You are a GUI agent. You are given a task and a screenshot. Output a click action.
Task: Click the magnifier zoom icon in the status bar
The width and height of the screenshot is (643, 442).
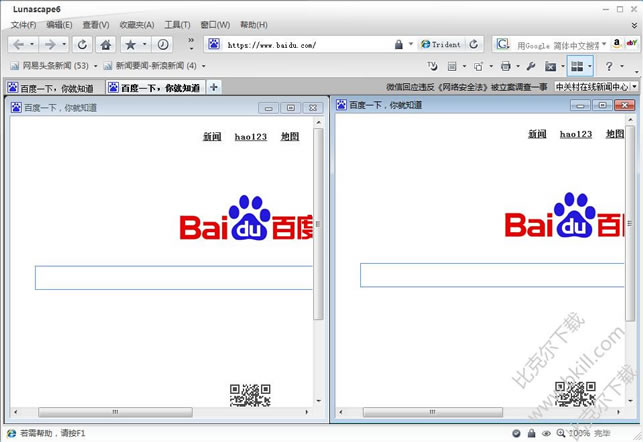[561, 433]
